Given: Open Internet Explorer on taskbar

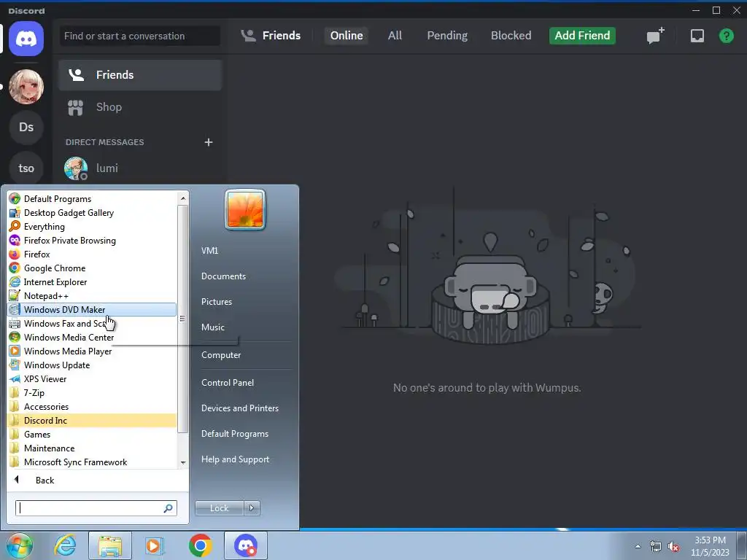Looking at the screenshot, I should [x=65, y=545].
